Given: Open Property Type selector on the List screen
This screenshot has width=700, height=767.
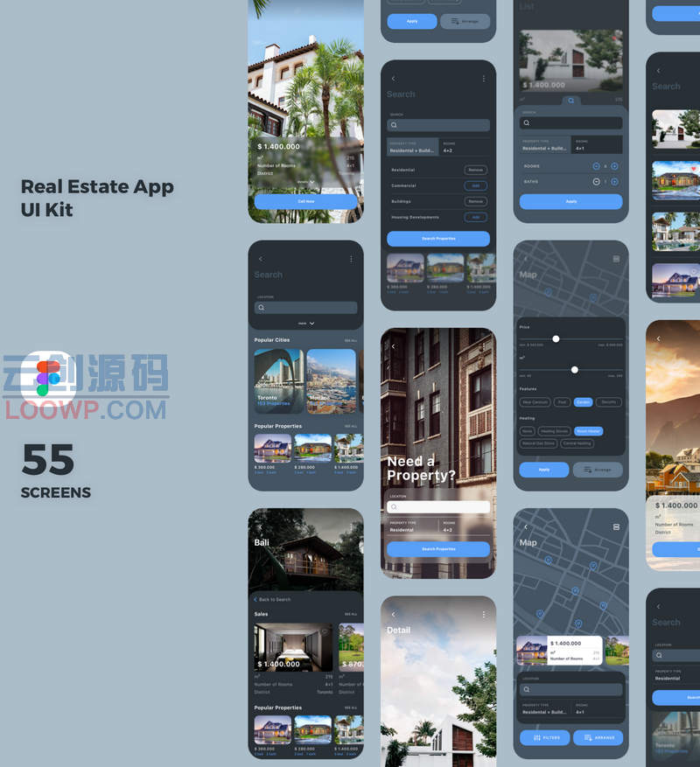Looking at the screenshot, I should point(545,145).
